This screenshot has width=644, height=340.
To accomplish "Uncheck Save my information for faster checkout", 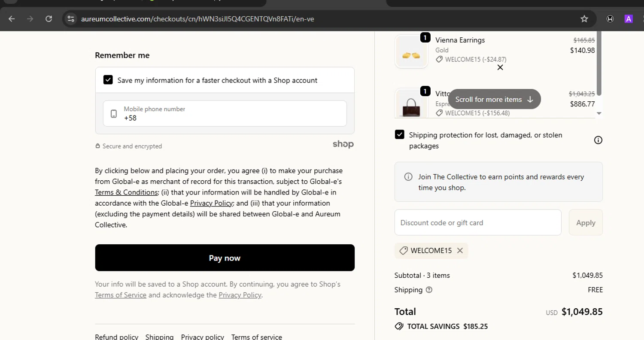I will click(108, 80).
